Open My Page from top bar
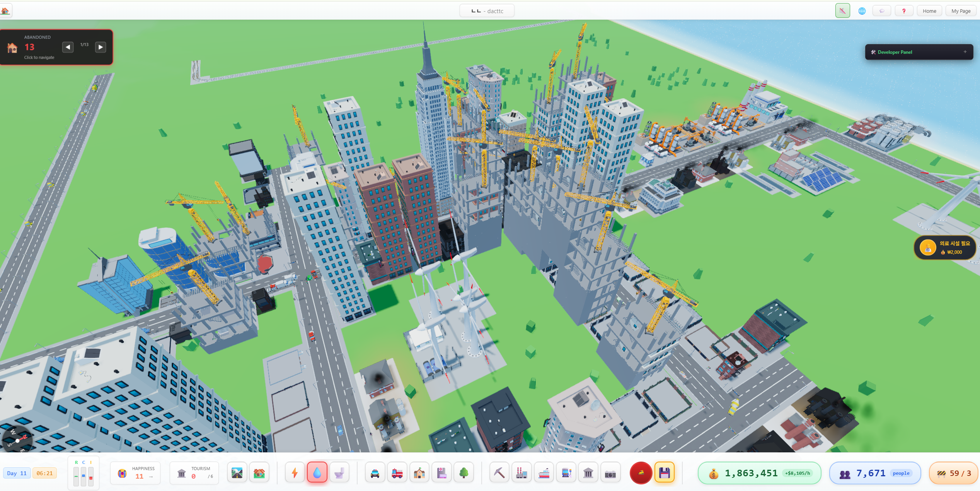This screenshot has height=491, width=980. (x=961, y=11)
